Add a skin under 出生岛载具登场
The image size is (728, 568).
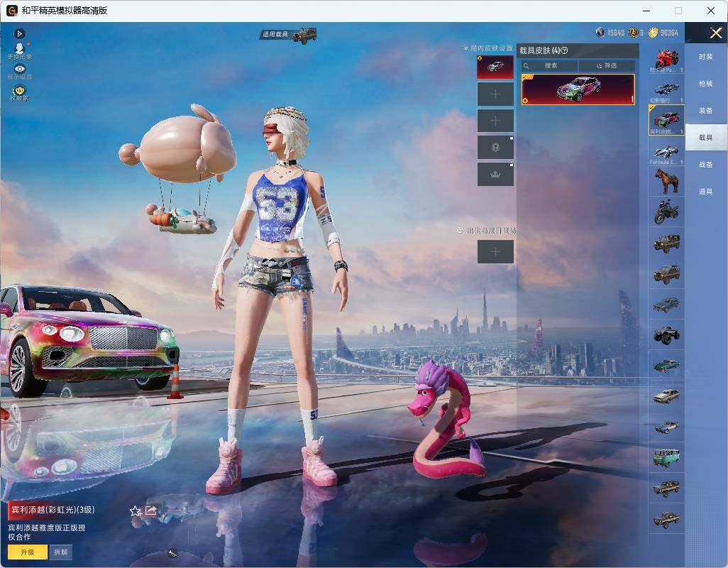tap(495, 252)
